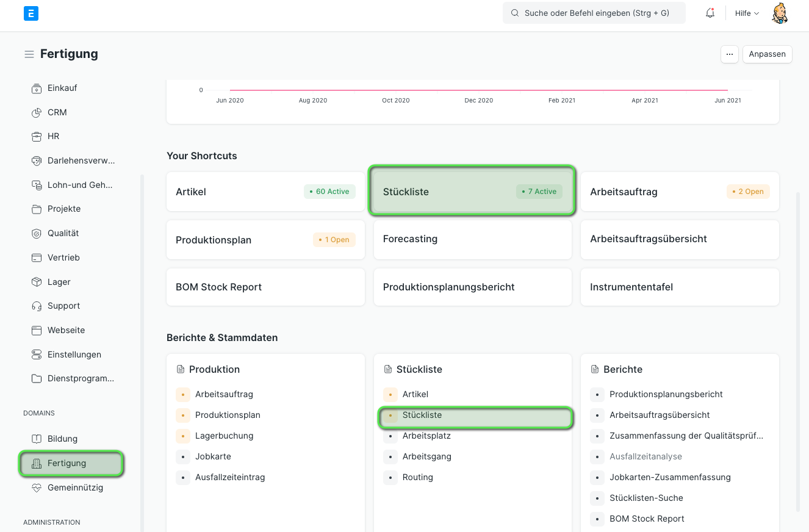Click the Vertrieb card icon

coord(36,257)
